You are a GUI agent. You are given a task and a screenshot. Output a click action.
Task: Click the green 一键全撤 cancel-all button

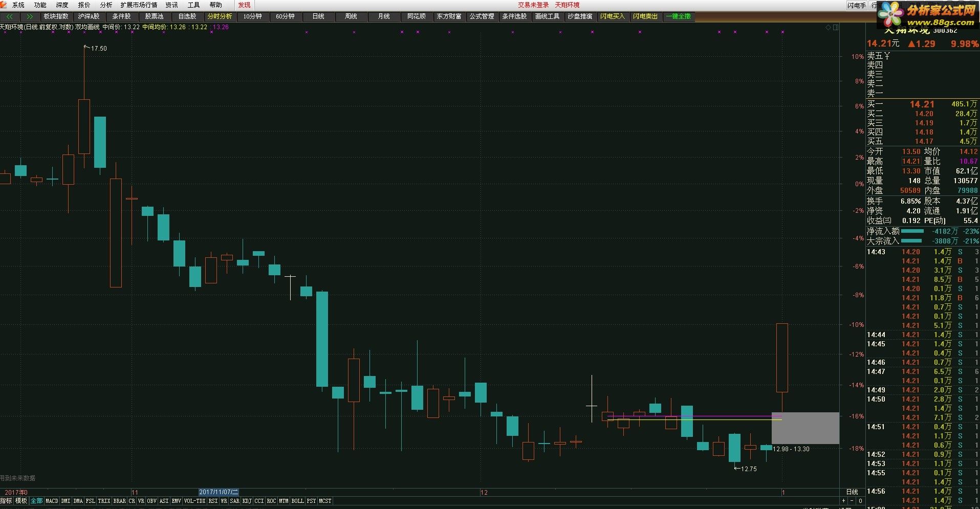point(678,16)
